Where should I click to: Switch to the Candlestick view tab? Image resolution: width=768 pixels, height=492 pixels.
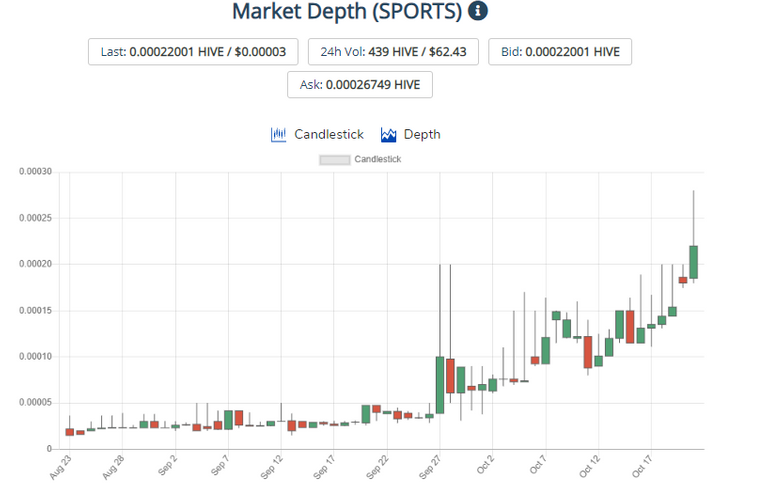pos(317,134)
